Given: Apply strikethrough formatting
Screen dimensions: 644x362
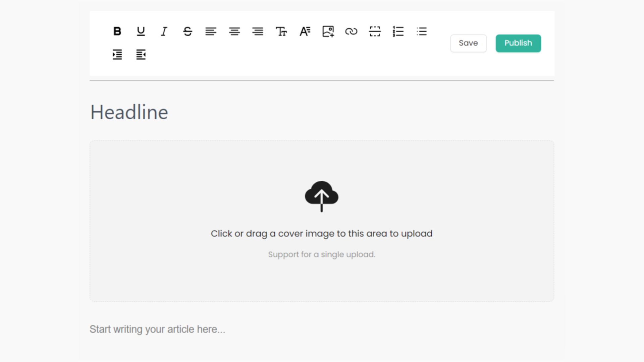Looking at the screenshot, I should click(187, 31).
